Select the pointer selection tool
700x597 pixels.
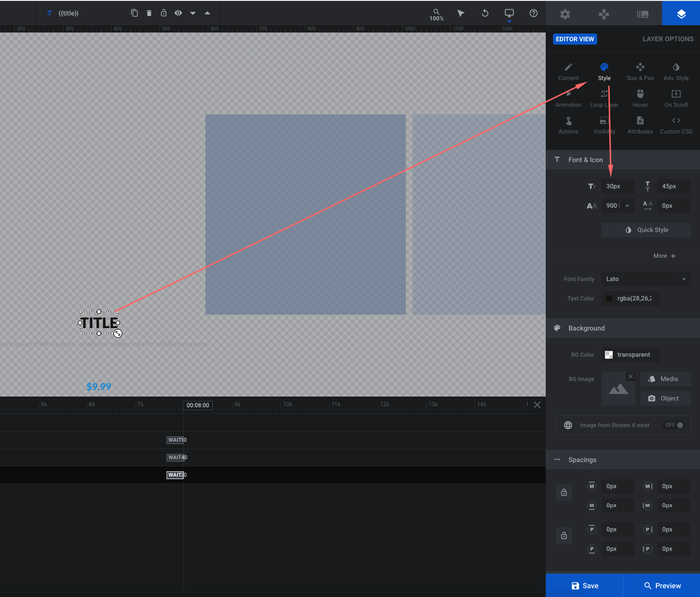461,13
